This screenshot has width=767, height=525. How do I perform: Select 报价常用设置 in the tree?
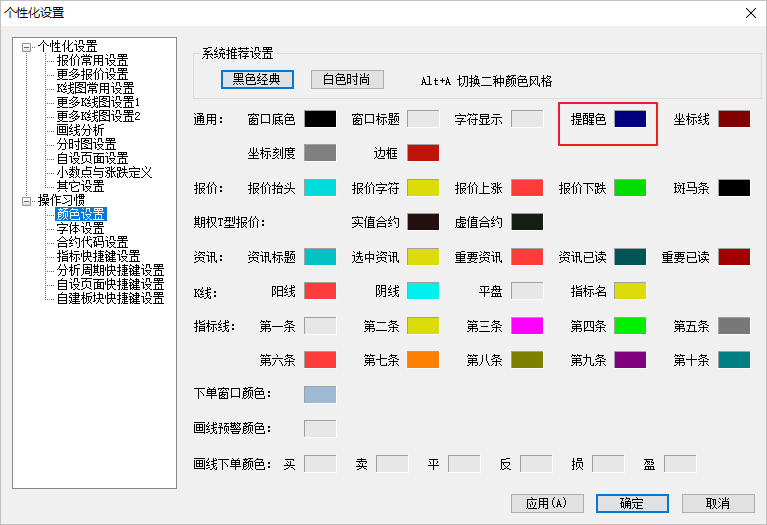[92, 61]
